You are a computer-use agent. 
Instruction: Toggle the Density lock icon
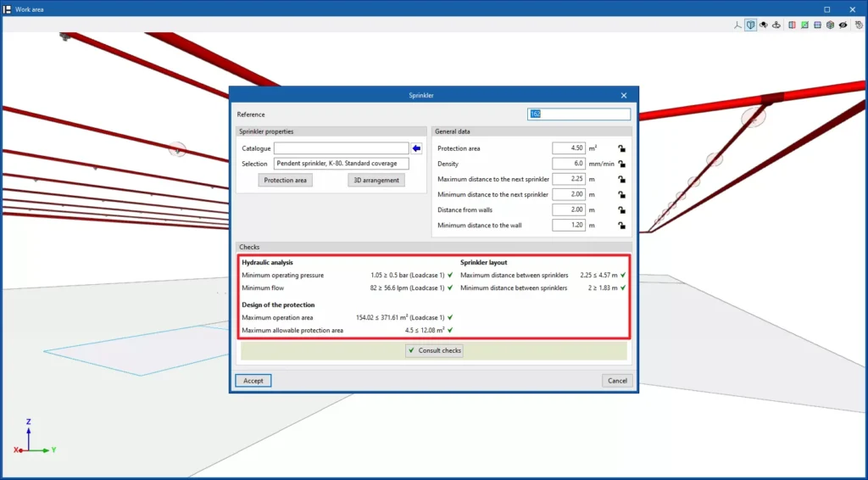click(x=621, y=164)
